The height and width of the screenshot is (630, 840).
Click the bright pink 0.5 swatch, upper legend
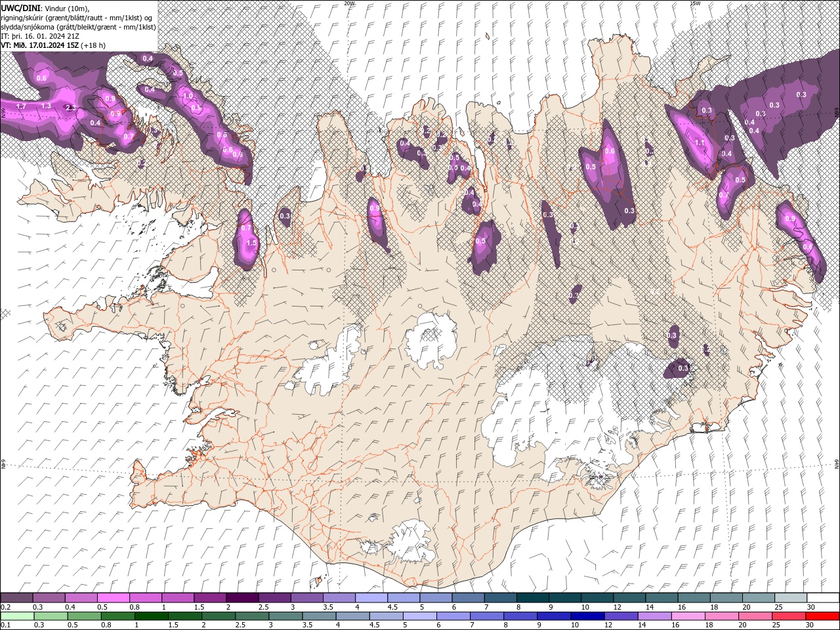click(x=113, y=598)
